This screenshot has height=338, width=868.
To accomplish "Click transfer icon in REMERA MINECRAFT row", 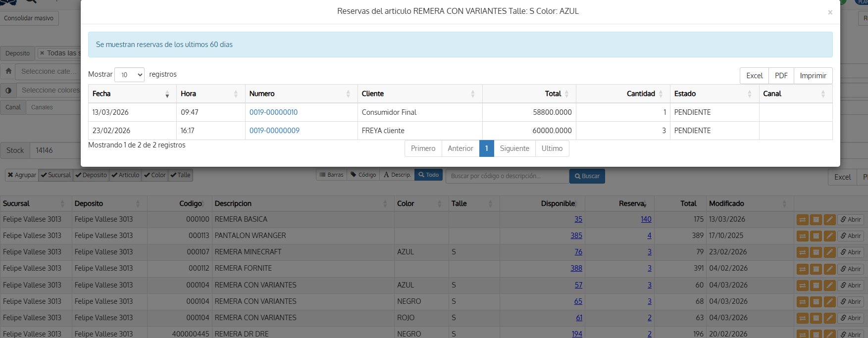I will click(x=802, y=252).
